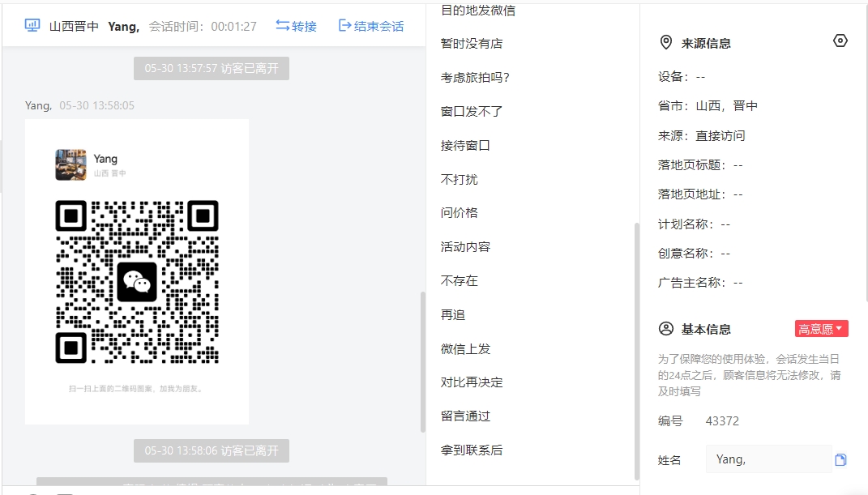Click the 来源: 直接访问 entry
Image resolution: width=868 pixels, height=495 pixels.
pyautogui.click(x=701, y=135)
